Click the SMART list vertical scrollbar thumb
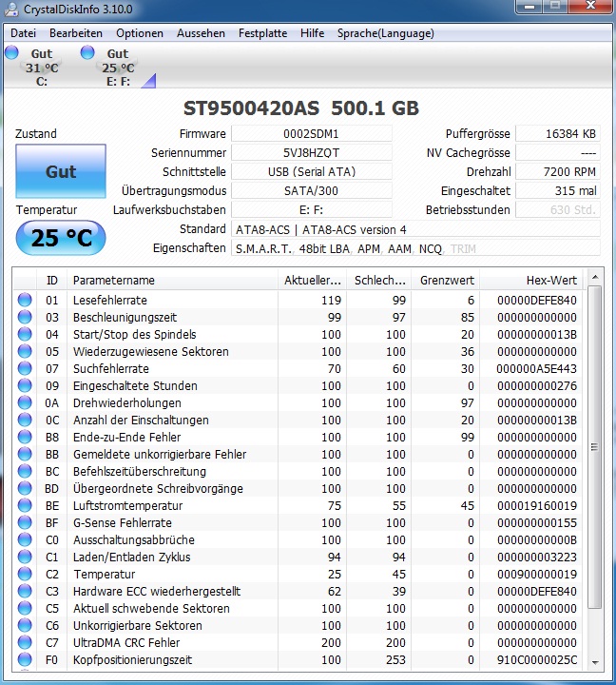The image size is (616, 685). [594, 447]
